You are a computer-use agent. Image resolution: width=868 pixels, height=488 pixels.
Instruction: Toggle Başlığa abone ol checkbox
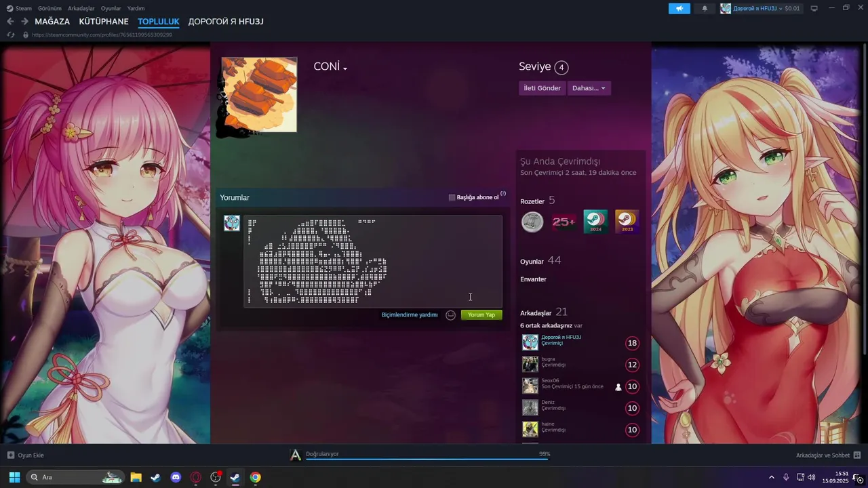point(452,198)
